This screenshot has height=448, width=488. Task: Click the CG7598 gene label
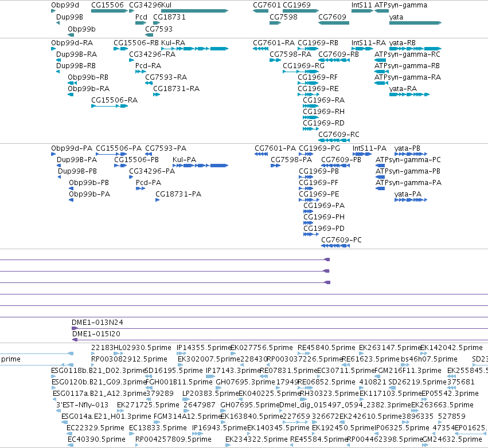[283, 17]
